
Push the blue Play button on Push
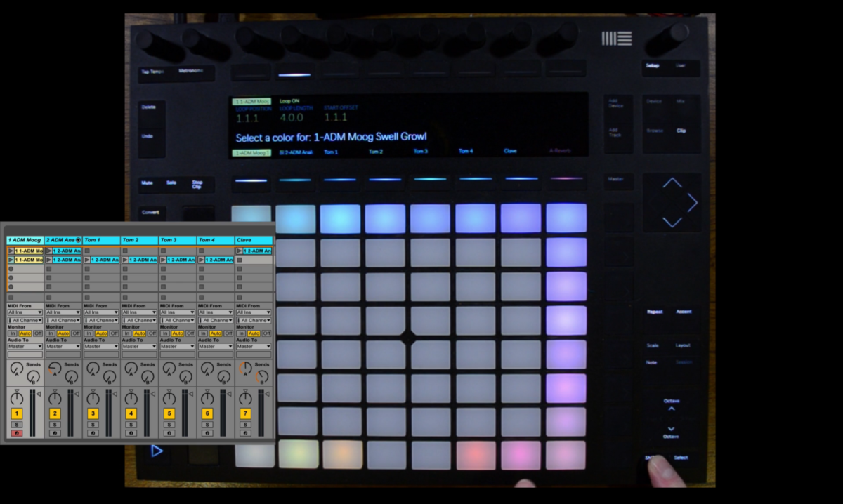157,451
